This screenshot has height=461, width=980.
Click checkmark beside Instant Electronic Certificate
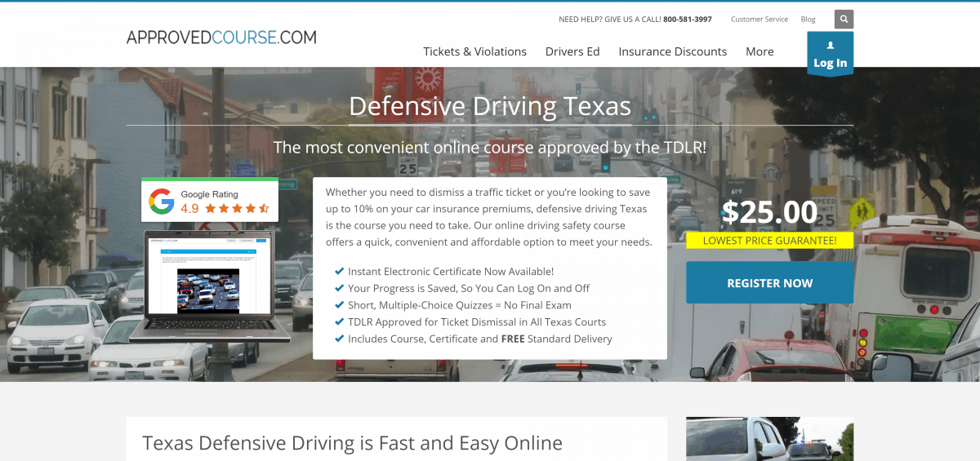[x=339, y=272]
